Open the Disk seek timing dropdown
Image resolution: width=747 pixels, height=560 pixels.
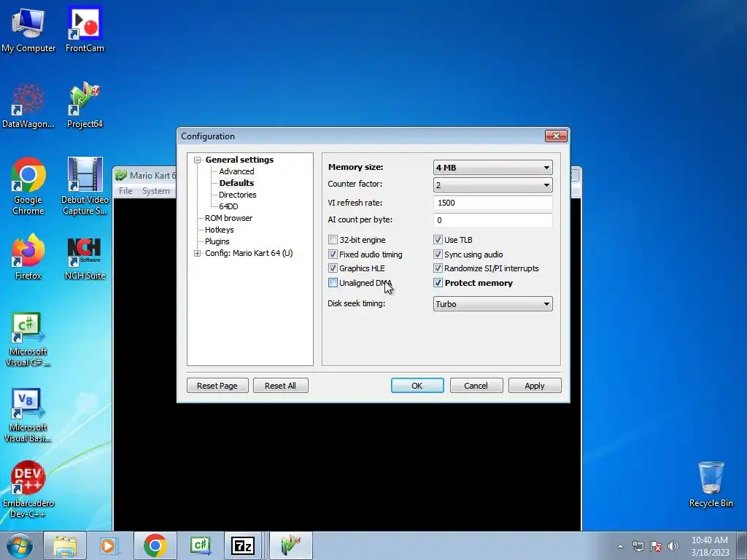point(492,304)
